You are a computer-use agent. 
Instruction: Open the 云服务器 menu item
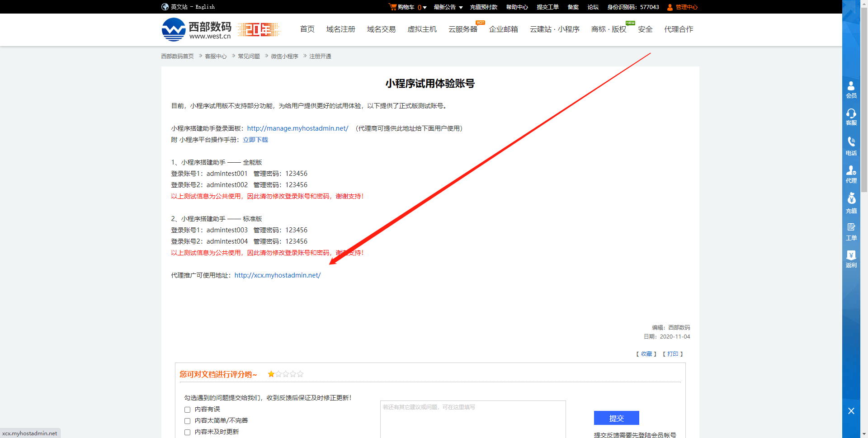(462, 29)
